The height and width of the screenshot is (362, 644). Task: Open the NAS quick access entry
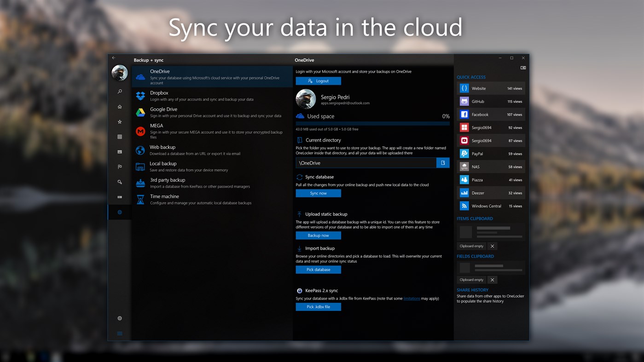point(491,167)
